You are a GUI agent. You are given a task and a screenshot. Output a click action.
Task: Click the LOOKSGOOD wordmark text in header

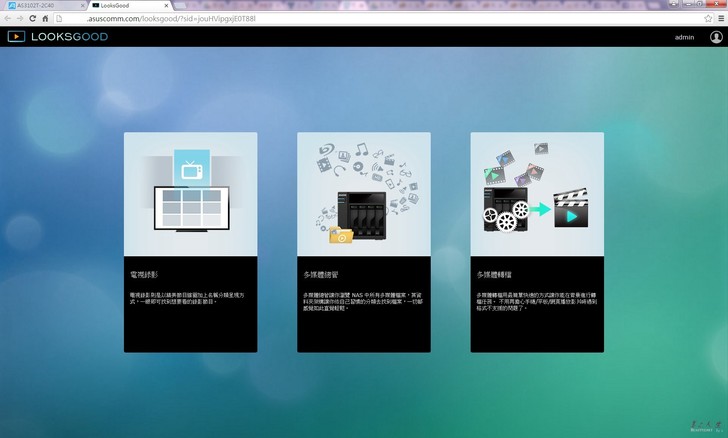click(69, 37)
